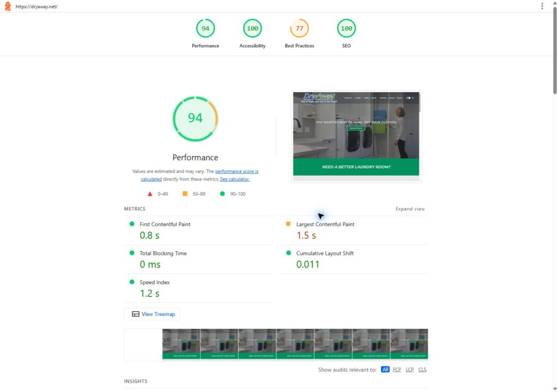558x392 pixels.
Task: Click the Cumulative Layout Shift metric label
Action: (x=325, y=253)
